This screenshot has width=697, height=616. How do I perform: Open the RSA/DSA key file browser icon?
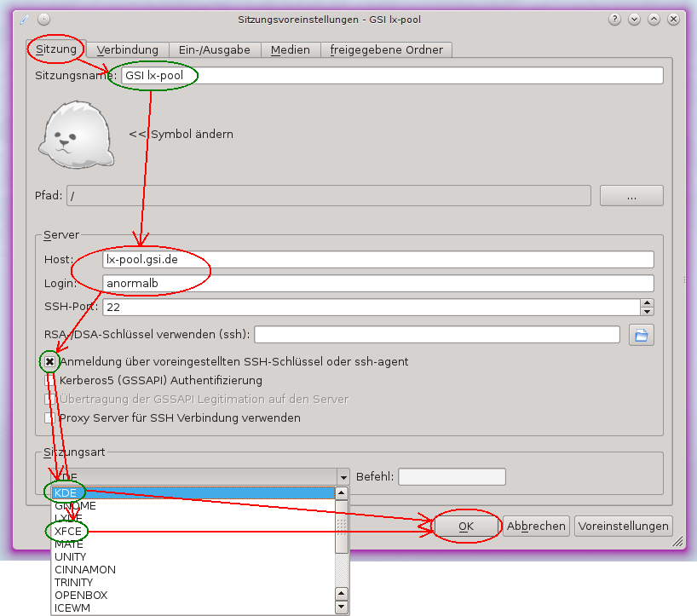641,335
